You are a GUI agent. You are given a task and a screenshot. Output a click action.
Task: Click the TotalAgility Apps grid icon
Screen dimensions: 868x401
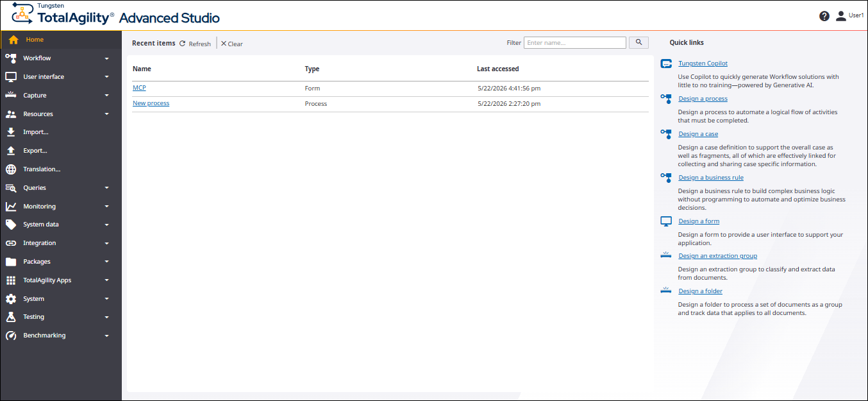pyautogui.click(x=11, y=280)
